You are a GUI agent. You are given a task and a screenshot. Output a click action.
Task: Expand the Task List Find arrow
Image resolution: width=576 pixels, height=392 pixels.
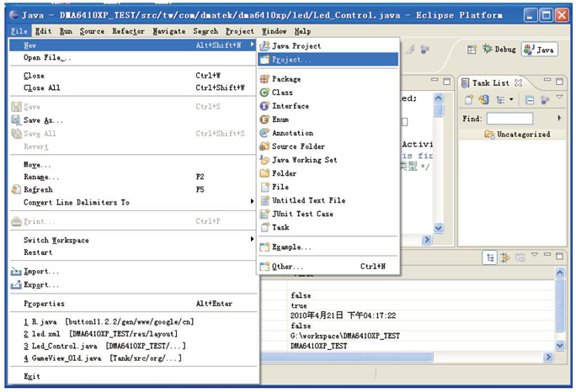click(x=559, y=118)
